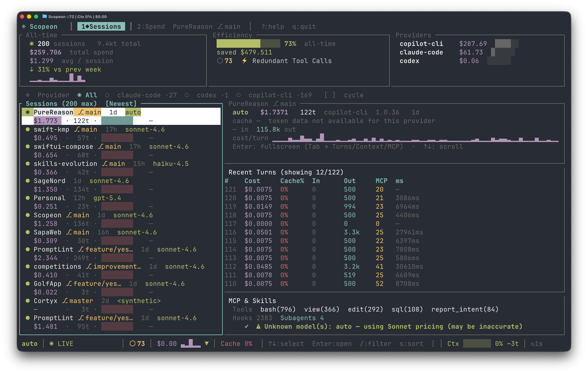Select the claude-code ·27 provider filter
The width and height of the screenshot is (588, 374).
(x=141, y=95)
